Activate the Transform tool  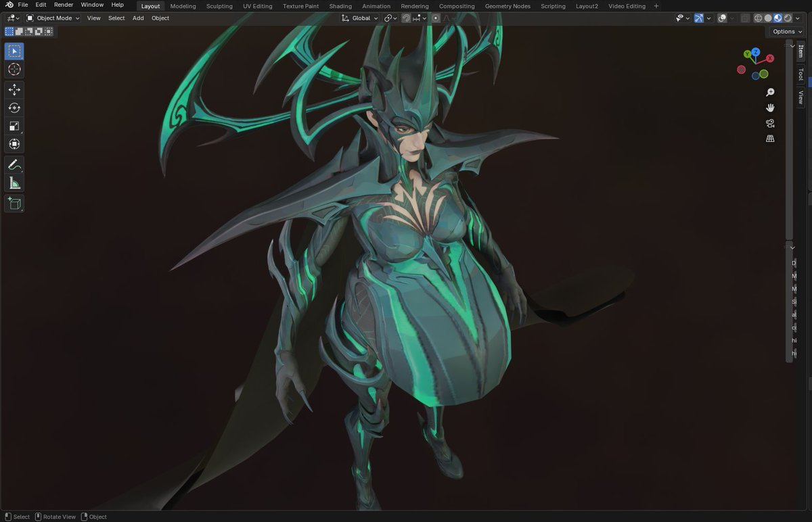pos(14,144)
